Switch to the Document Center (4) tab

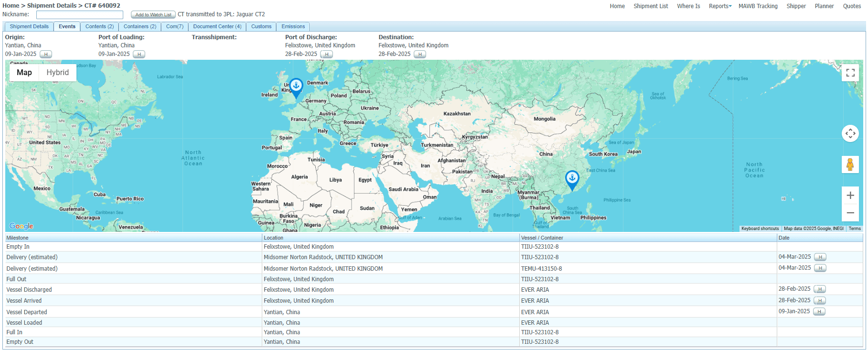coord(217,27)
